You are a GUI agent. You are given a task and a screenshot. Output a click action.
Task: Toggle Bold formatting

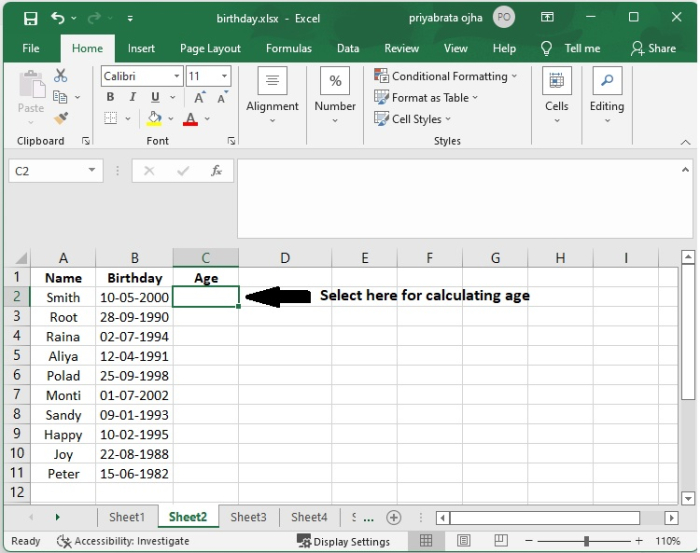(x=110, y=98)
